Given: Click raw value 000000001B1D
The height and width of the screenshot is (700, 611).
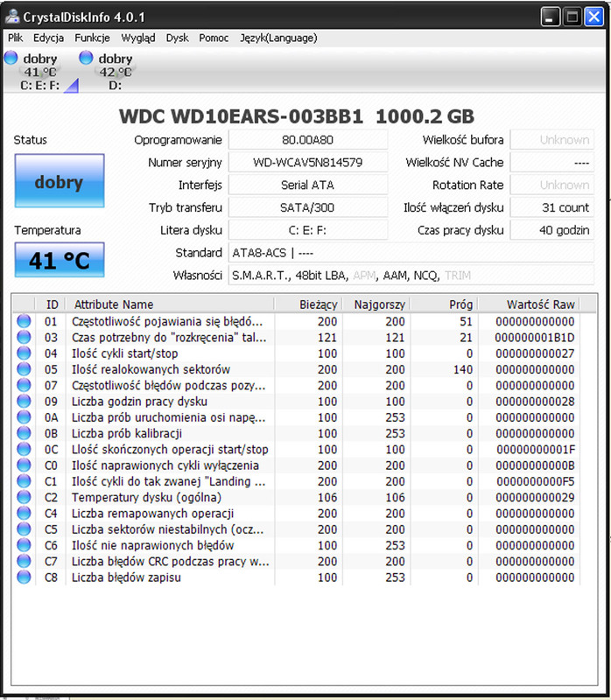Looking at the screenshot, I should 535,338.
